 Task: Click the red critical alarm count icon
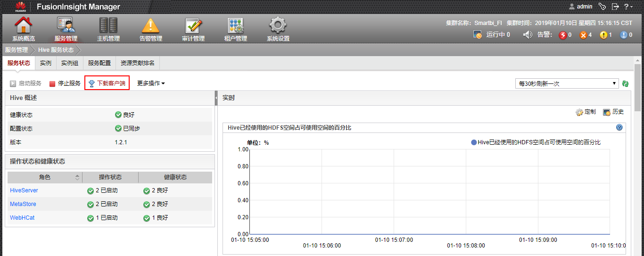[x=562, y=35]
